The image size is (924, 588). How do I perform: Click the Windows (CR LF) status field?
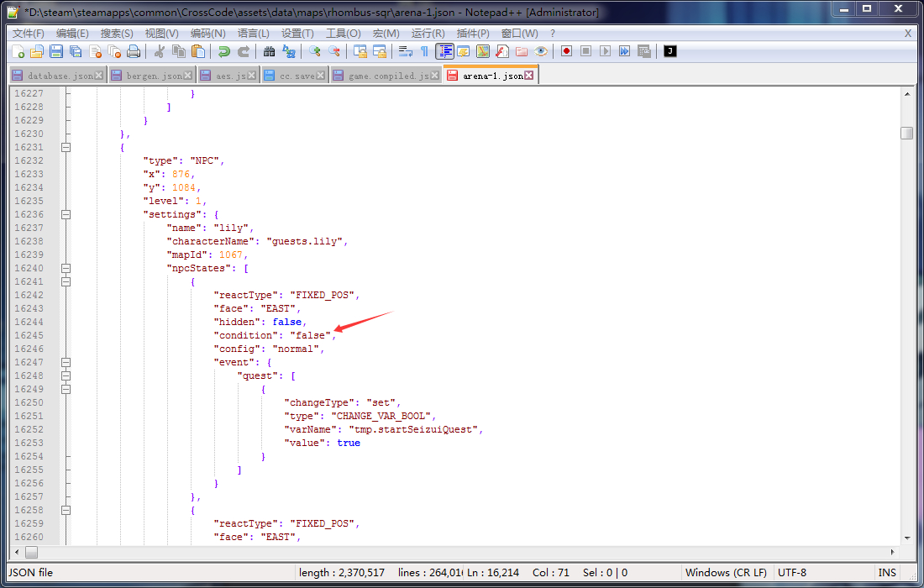[725, 572]
